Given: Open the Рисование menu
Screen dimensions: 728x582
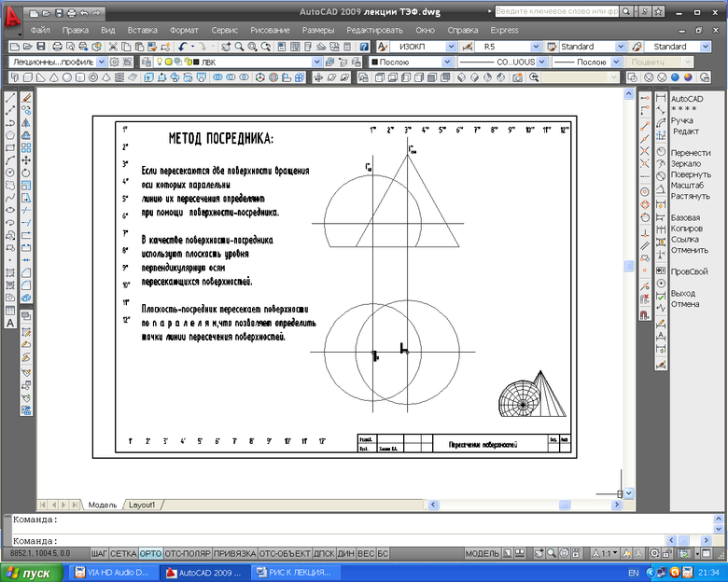Looking at the screenshot, I should point(270,30).
